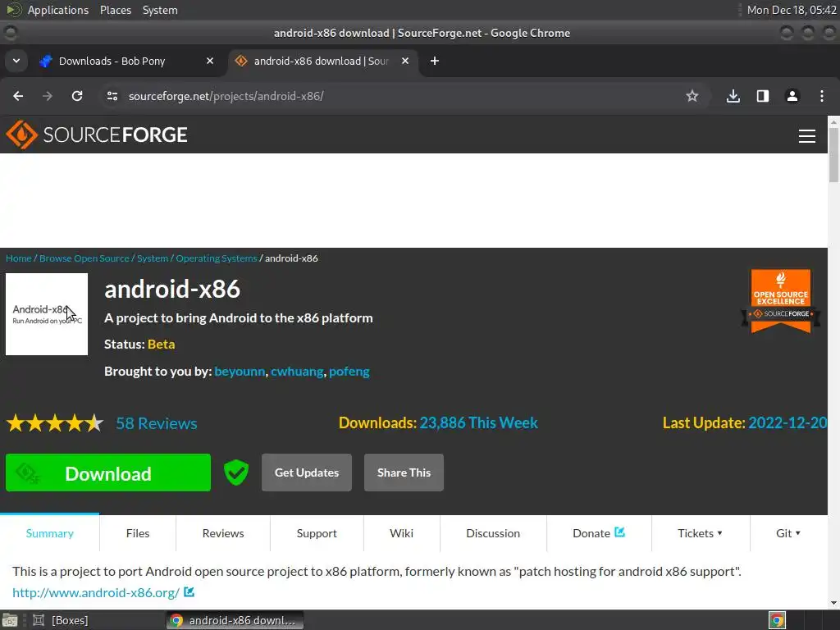
Task: View site information icon in address bar
Action: click(112, 96)
